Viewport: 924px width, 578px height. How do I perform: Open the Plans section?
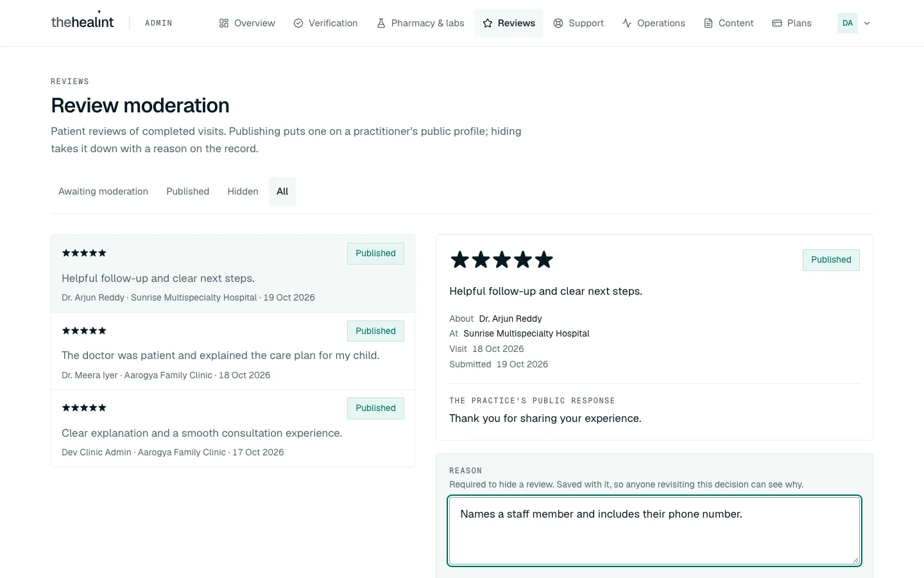[x=800, y=23]
